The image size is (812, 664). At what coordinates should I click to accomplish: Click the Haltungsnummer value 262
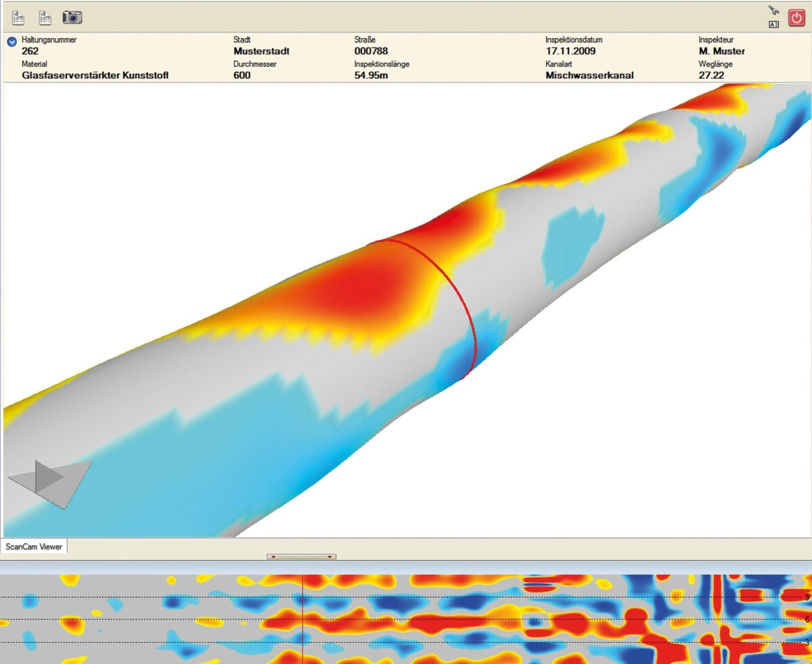click(30, 51)
